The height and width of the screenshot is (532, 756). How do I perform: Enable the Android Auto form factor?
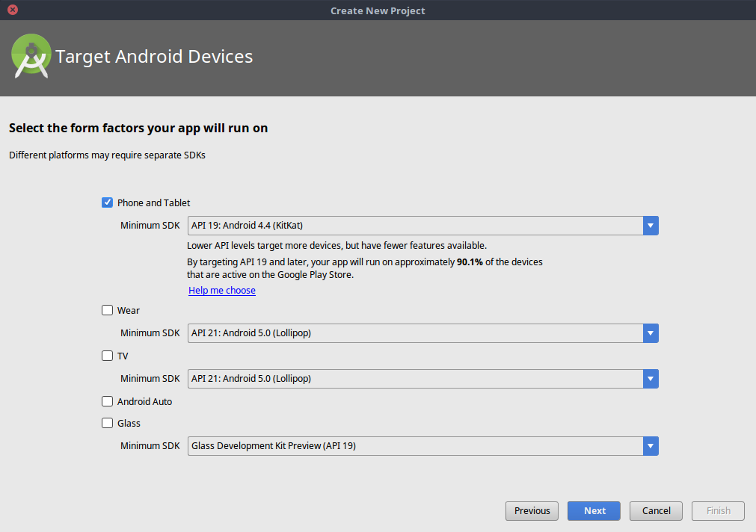(107, 401)
